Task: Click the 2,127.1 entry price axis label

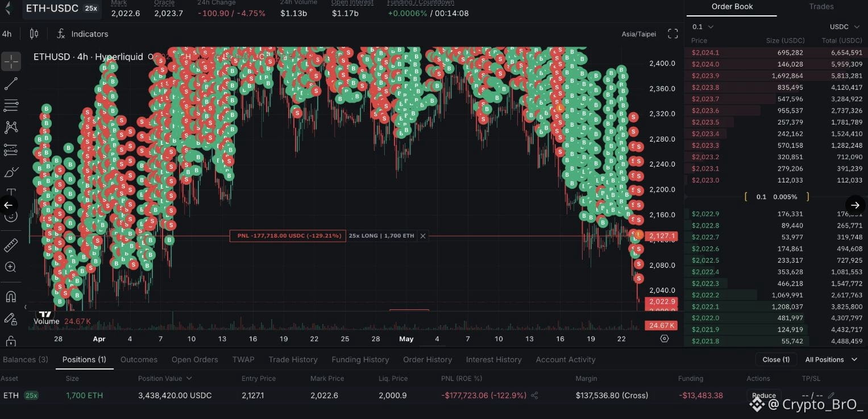Action: [661, 236]
